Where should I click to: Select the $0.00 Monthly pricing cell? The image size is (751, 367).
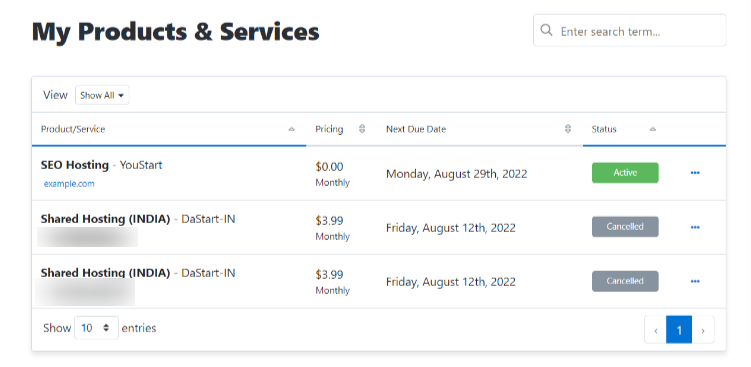[332, 174]
